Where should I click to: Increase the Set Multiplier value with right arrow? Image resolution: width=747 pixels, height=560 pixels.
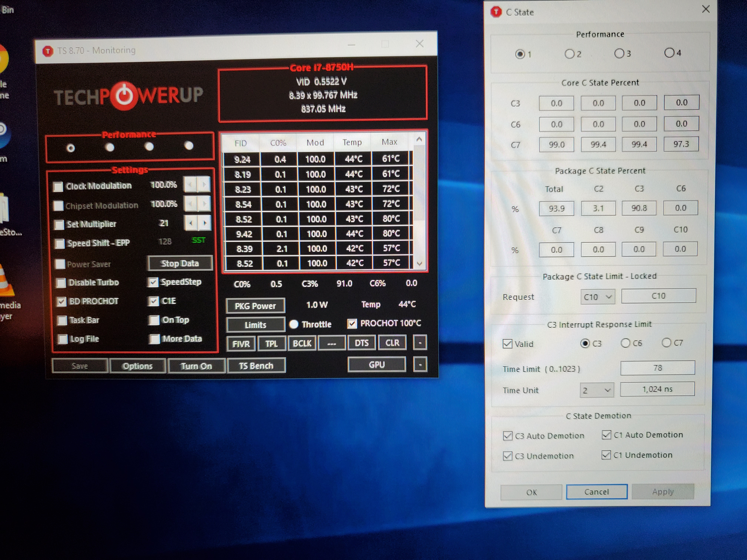coord(205,223)
